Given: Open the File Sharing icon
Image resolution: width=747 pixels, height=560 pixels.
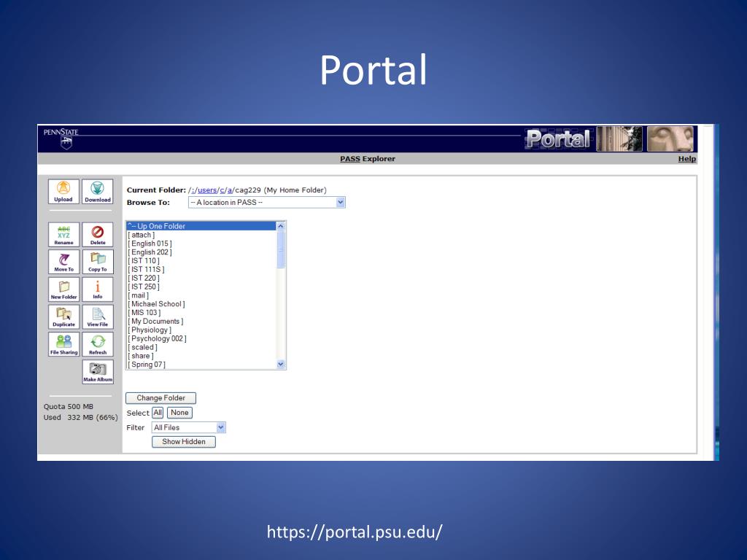Looking at the screenshot, I should 63,344.
